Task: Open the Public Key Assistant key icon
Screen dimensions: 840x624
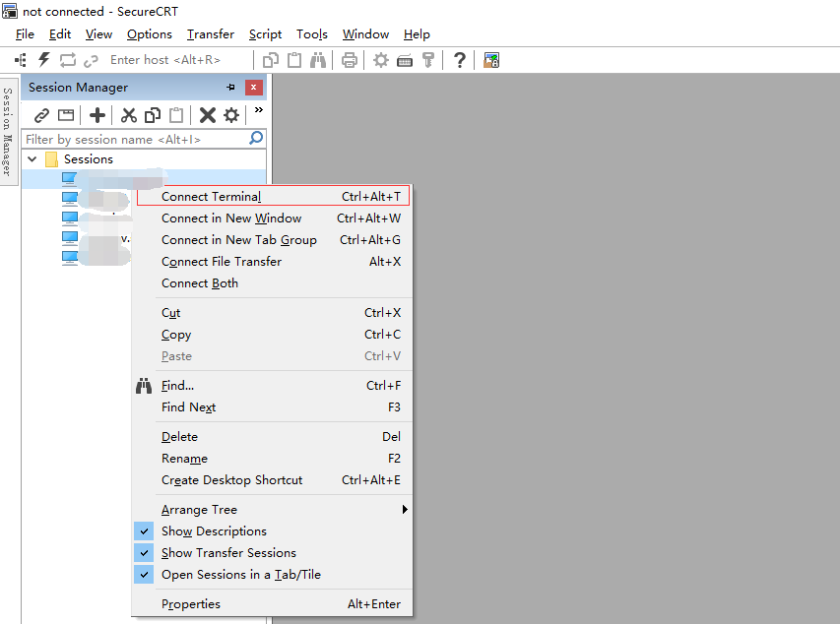Action: [x=428, y=60]
